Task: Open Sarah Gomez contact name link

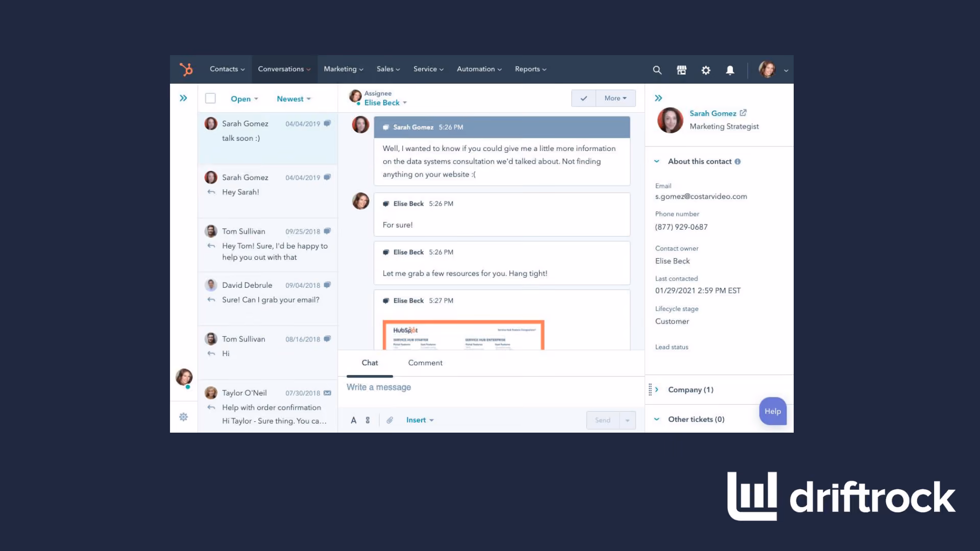Action: pyautogui.click(x=713, y=113)
